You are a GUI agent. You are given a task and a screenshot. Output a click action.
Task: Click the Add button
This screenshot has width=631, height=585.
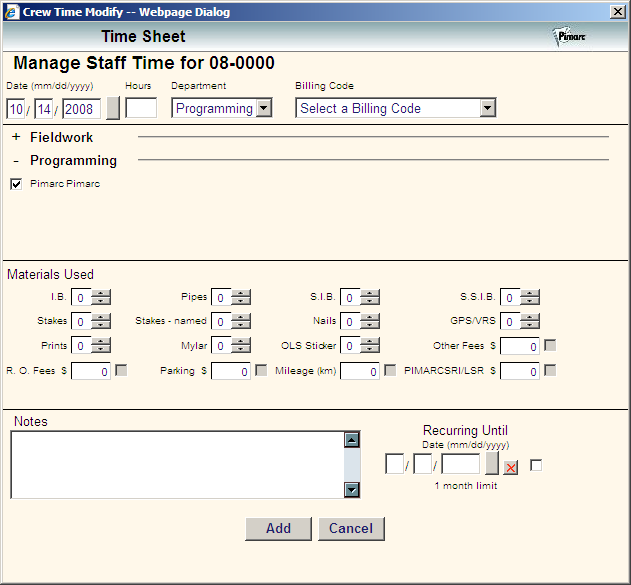pos(278,529)
